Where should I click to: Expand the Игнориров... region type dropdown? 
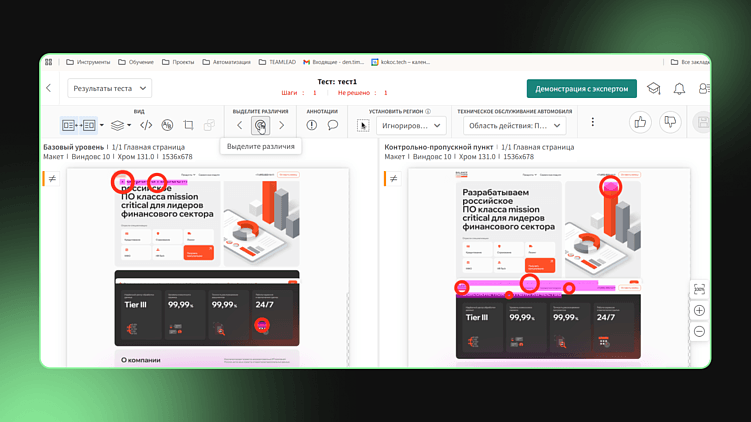411,125
